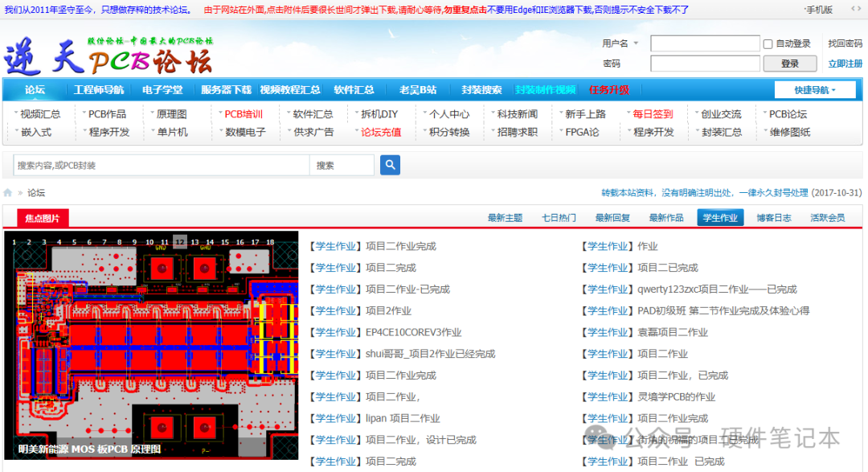Image resolution: width=868 pixels, height=472 pixels.
Task: Expand the 快捷导航 dropdown menu
Action: (815, 90)
